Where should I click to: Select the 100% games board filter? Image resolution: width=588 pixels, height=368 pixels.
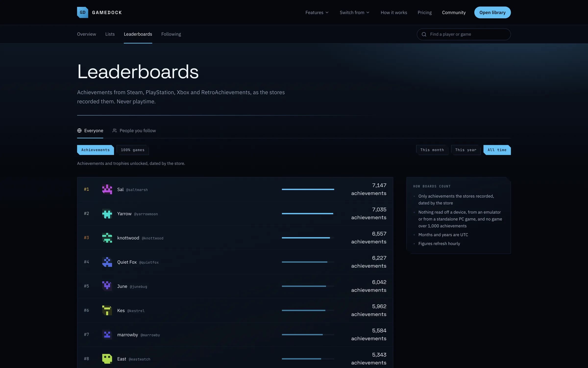(133, 150)
